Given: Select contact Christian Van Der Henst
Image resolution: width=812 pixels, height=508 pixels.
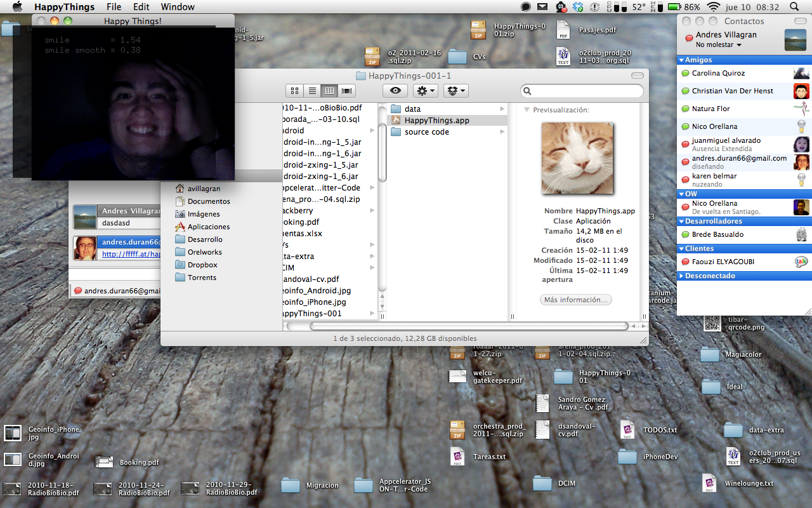Looking at the screenshot, I should point(744,91).
